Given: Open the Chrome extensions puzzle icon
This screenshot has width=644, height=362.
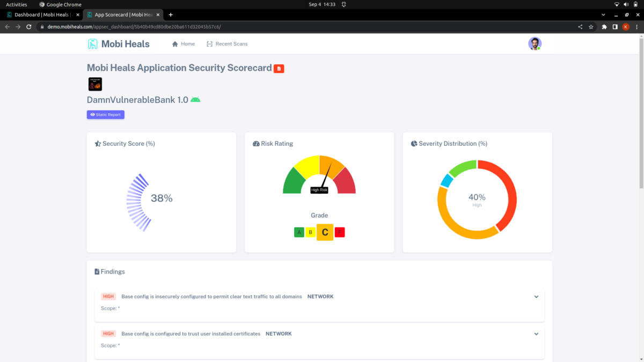Looking at the screenshot, I should coord(604,27).
